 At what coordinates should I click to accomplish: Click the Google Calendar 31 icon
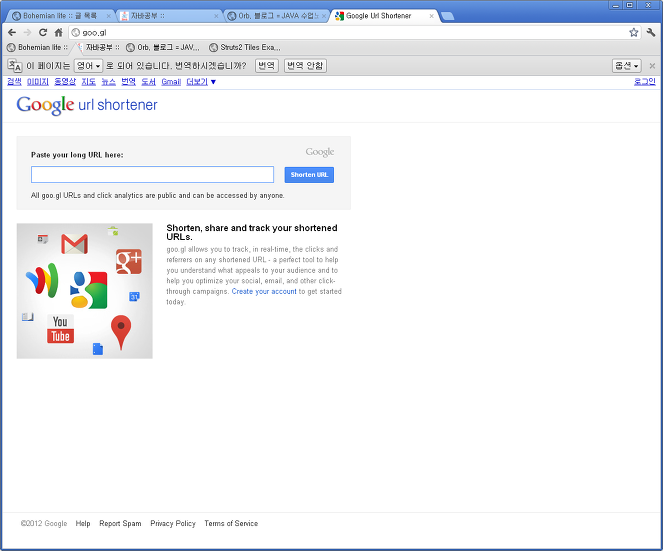click(x=134, y=296)
